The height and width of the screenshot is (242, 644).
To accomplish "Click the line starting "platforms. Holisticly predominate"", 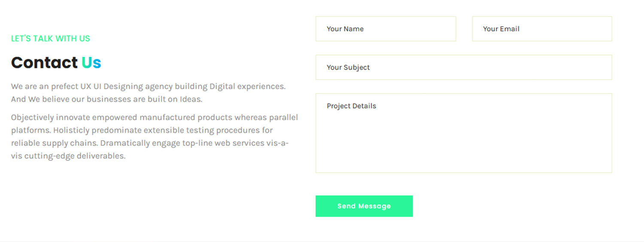I will coord(142,130).
